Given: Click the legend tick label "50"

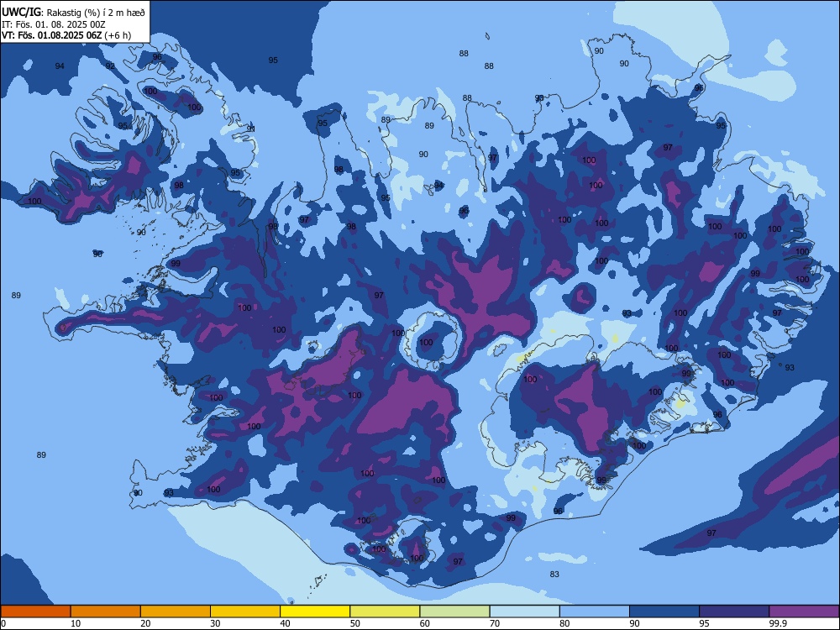Looking at the screenshot, I should click(355, 623).
